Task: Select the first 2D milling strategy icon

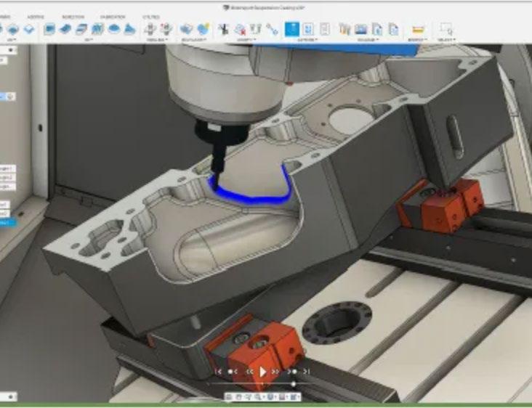Action: click(x=13, y=30)
